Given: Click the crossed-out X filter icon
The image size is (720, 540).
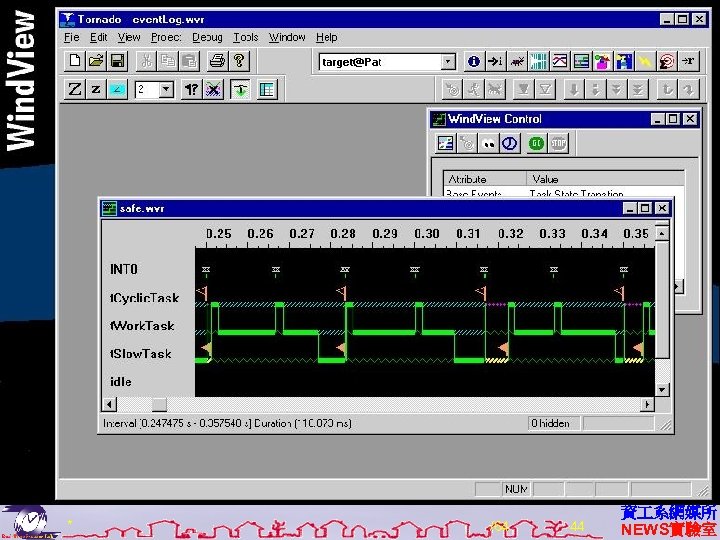Looking at the screenshot, I should [213, 89].
